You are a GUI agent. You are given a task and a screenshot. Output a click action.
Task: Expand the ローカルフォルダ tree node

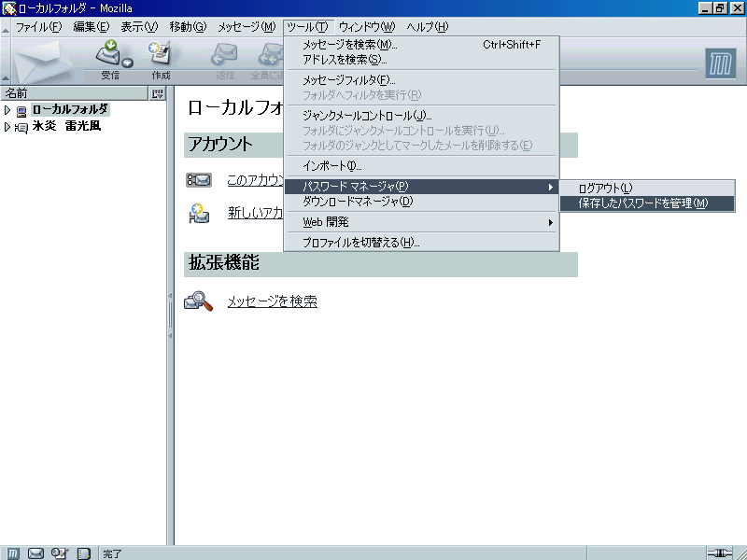click(7, 110)
